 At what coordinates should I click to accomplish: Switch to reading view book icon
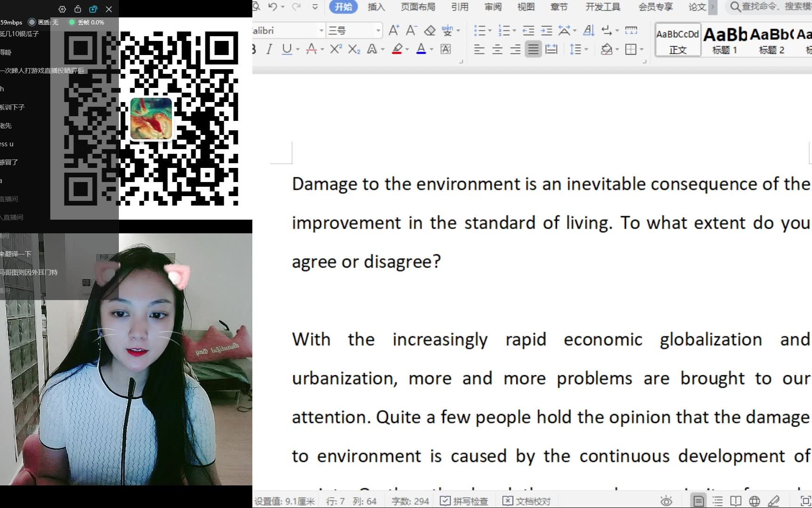pos(736,501)
